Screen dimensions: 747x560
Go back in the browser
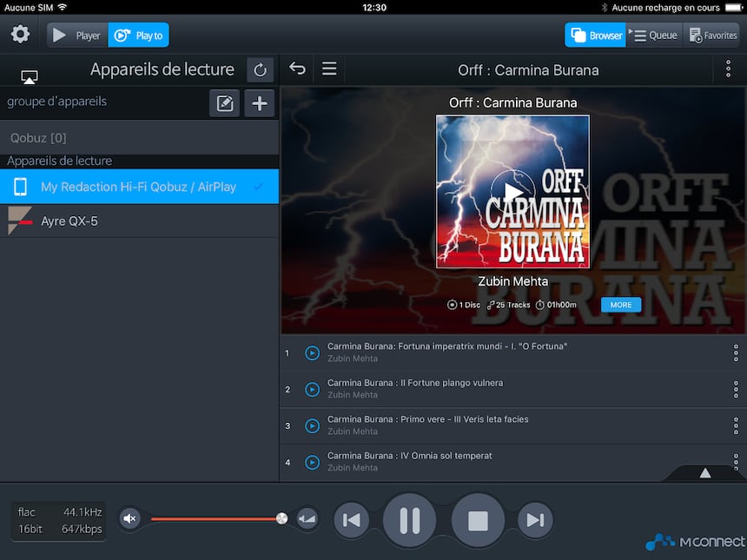click(x=297, y=69)
